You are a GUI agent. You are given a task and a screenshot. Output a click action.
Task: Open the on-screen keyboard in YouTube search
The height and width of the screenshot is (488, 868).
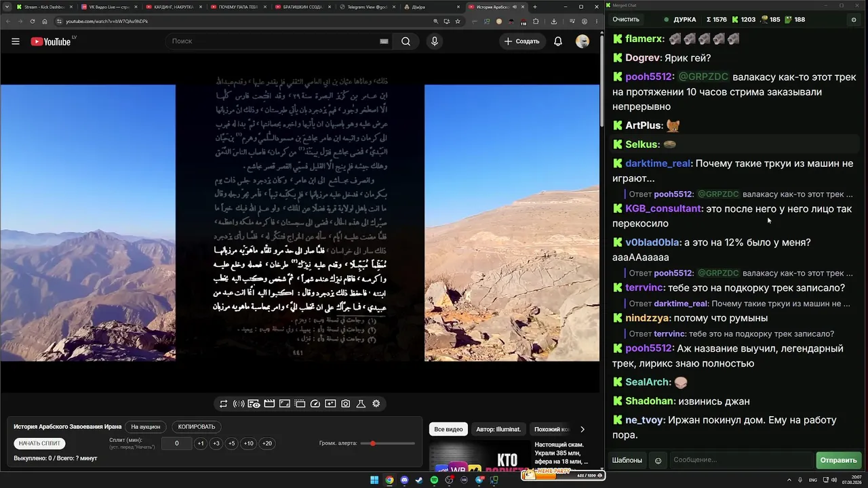pyautogui.click(x=384, y=41)
